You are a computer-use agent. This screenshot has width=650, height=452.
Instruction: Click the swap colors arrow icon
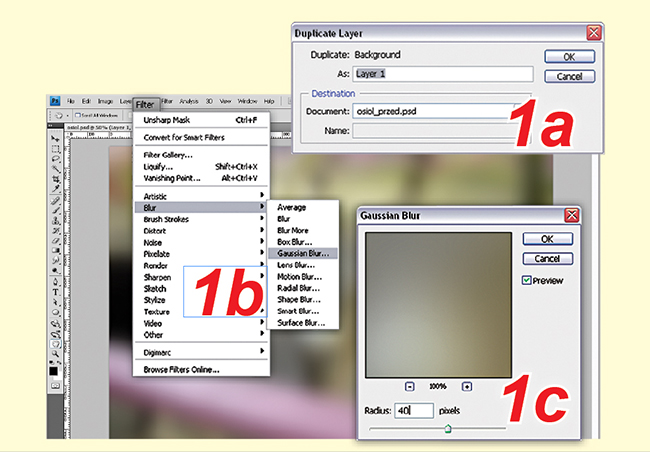59,362
